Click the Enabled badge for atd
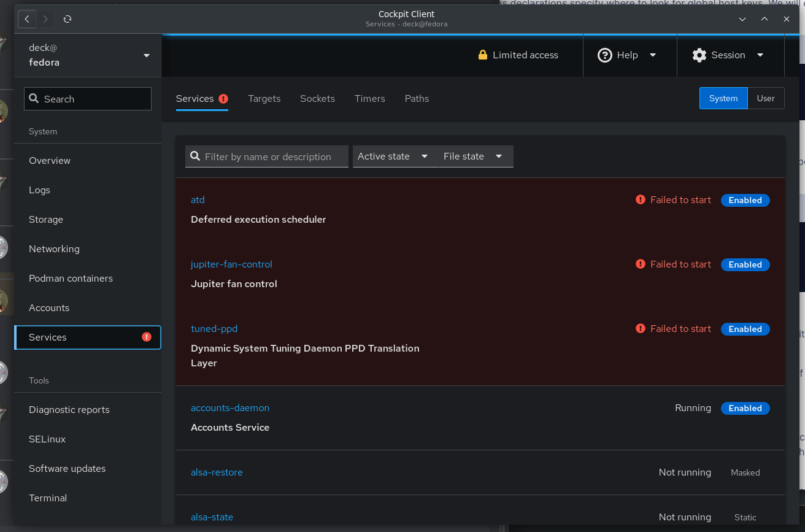 click(x=745, y=200)
